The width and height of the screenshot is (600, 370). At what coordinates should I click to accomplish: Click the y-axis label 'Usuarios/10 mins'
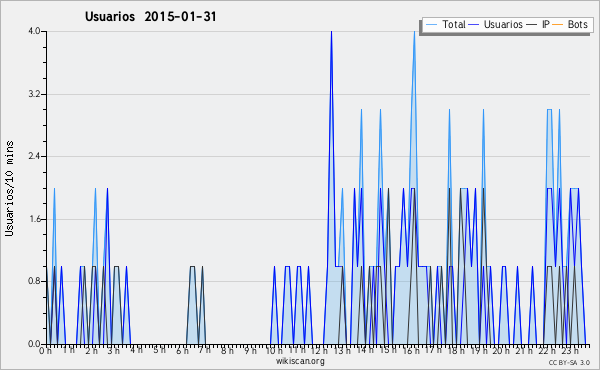(9, 189)
